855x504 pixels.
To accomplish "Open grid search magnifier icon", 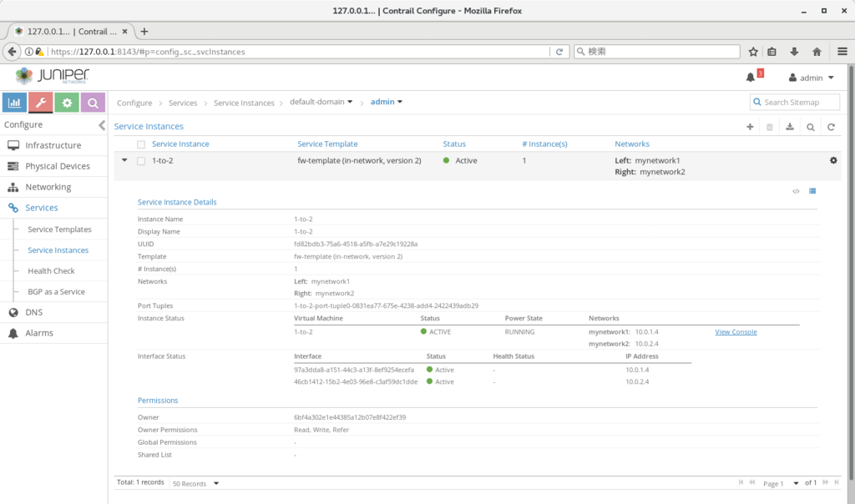I will pyautogui.click(x=810, y=127).
